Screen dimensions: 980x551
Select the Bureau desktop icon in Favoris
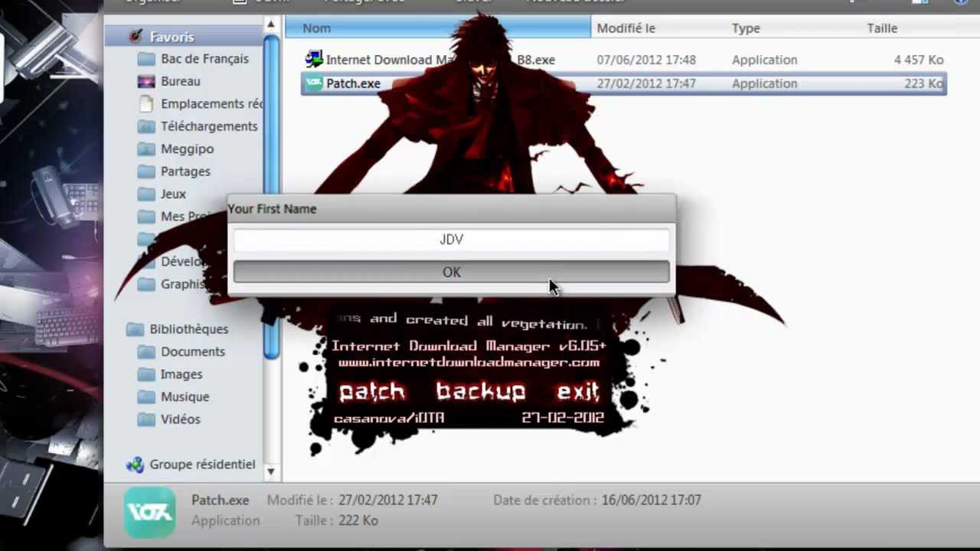[146, 81]
